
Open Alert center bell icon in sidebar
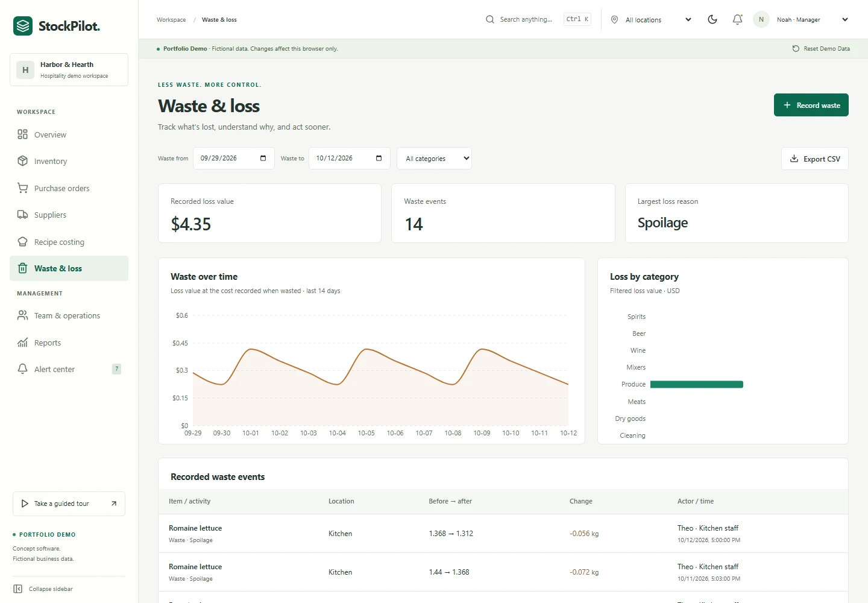click(x=22, y=369)
